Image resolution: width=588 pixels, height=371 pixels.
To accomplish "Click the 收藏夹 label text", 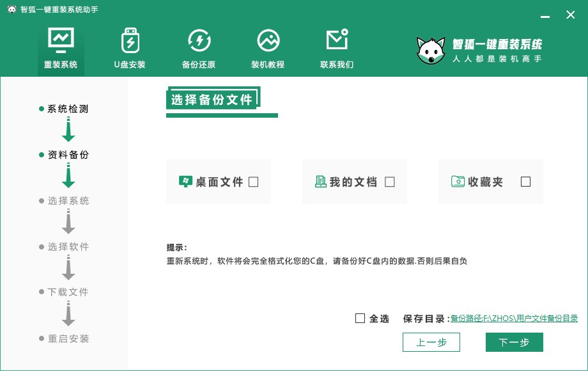I will (485, 182).
